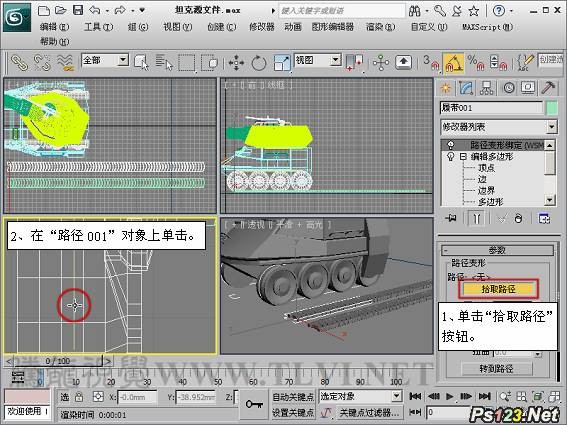Viewport: 567px width, 425px height.
Task: Collapse the 编辑多边形 tree node
Action: tap(463, 157)
